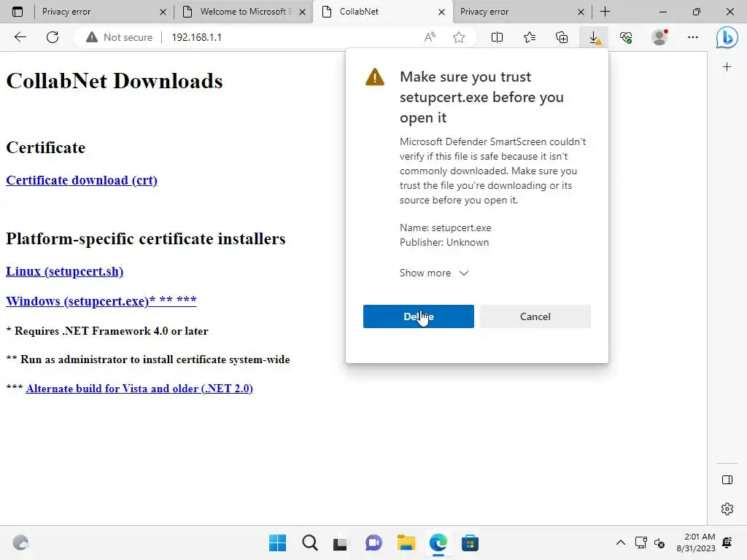Open the tab actions menu icon
The width and height of the screenshot is (747, 560).
tap(18, 12)
